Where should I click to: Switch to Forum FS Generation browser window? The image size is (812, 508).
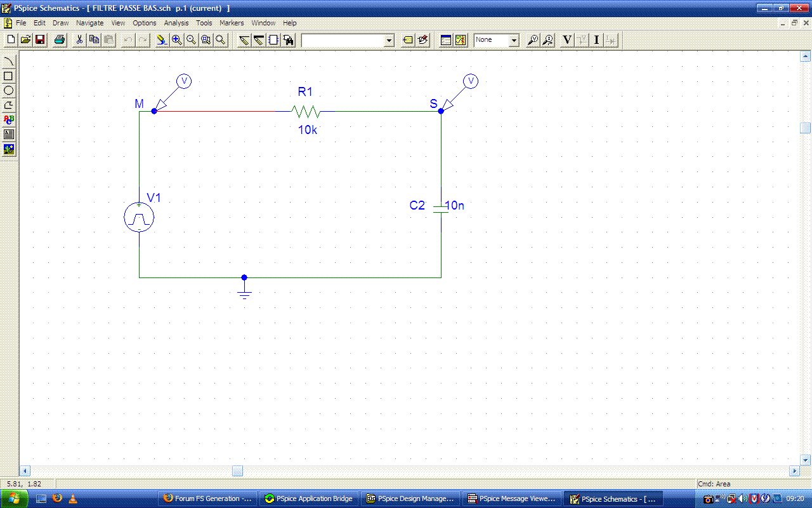click(x=207, y=498)
